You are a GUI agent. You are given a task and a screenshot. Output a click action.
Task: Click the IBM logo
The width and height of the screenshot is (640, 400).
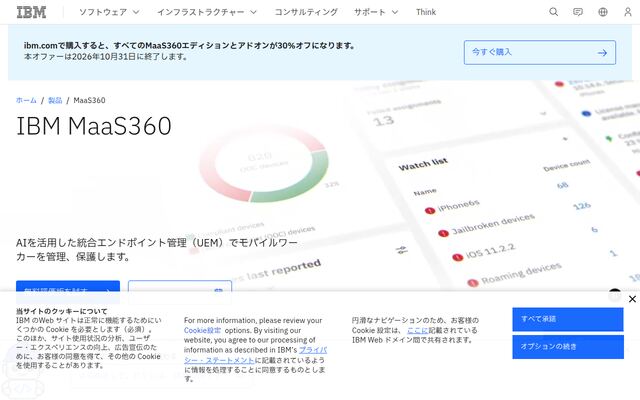pos(31,12)
